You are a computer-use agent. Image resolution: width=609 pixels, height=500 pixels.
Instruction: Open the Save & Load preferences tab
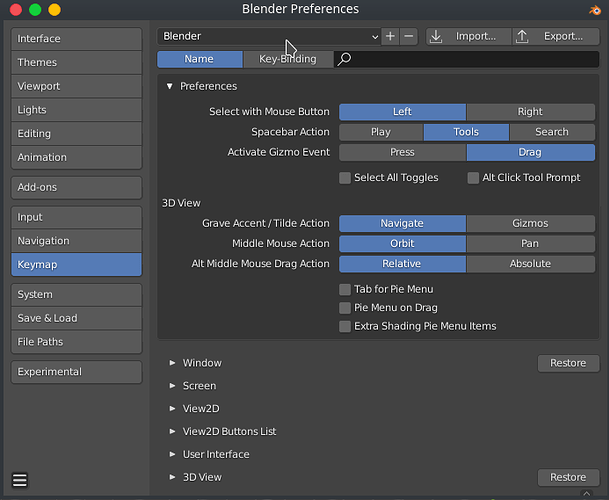[x=77, y=318]
